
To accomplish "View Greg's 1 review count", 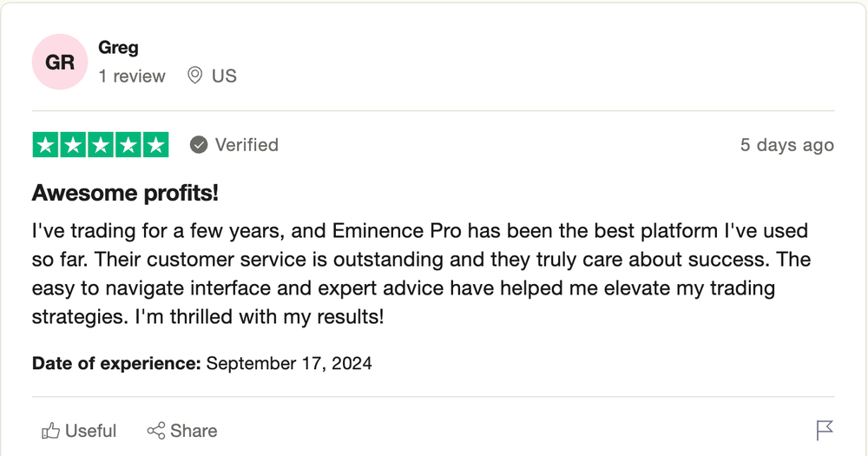I will pos(132,76).
